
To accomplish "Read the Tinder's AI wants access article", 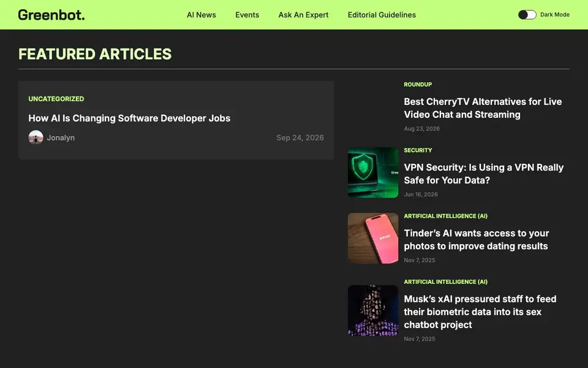I will tap(477, 239).
